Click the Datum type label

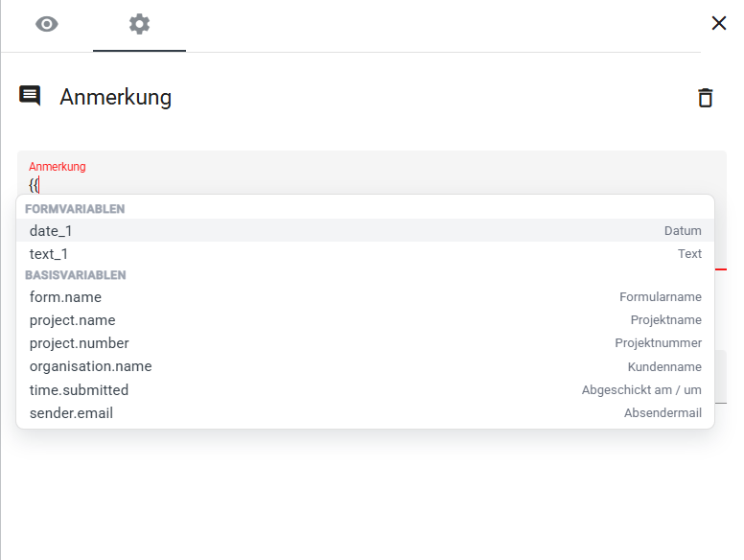(683, 231)
